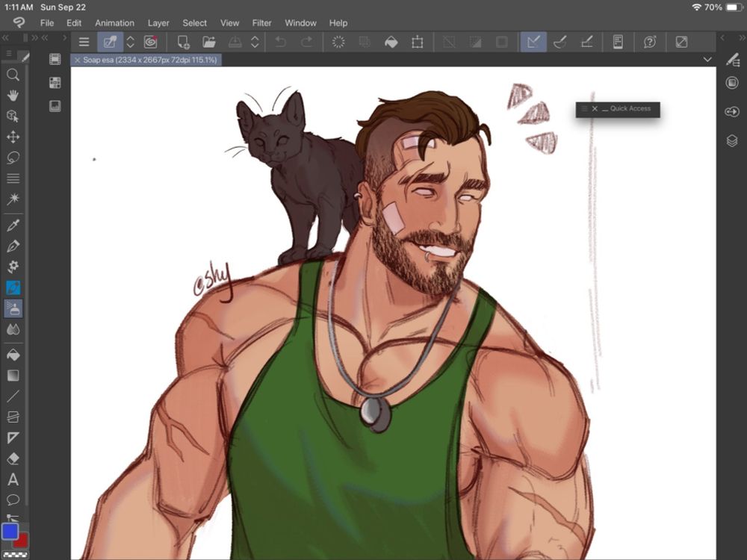Screen dimensions: 747x560
Task: Expand stepper arrows beside Clip Studio icon
Action: point(130,42)
